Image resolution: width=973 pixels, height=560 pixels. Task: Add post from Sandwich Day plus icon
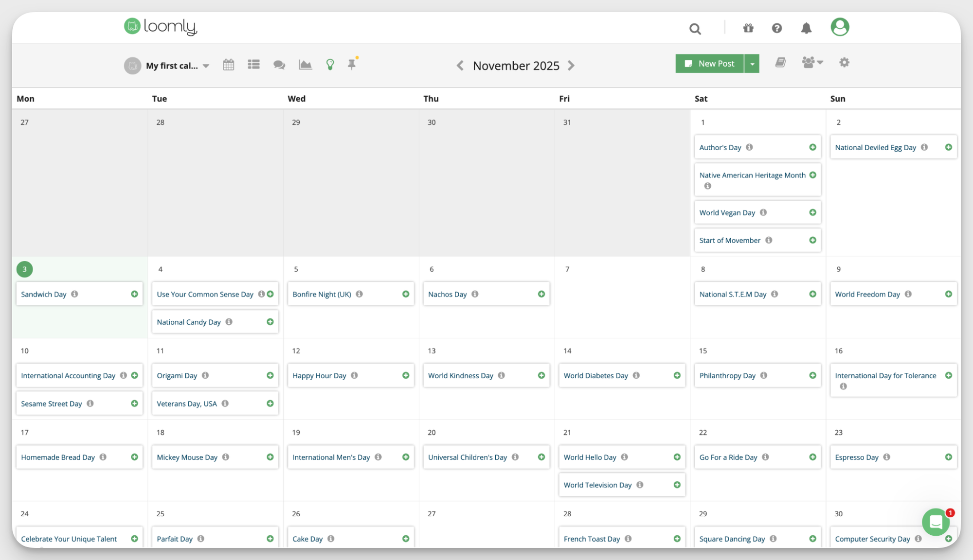pyautogui.click(x=134, y=294)
